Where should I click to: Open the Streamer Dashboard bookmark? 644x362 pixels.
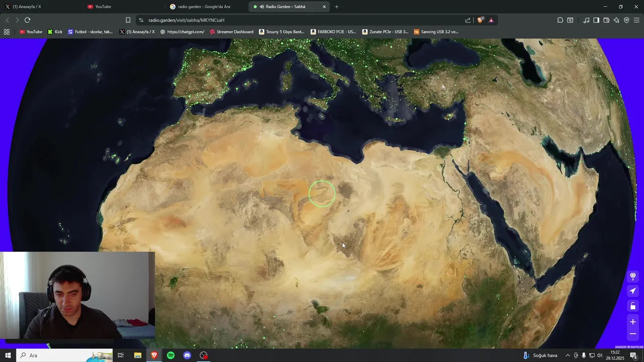pos(231,32)
